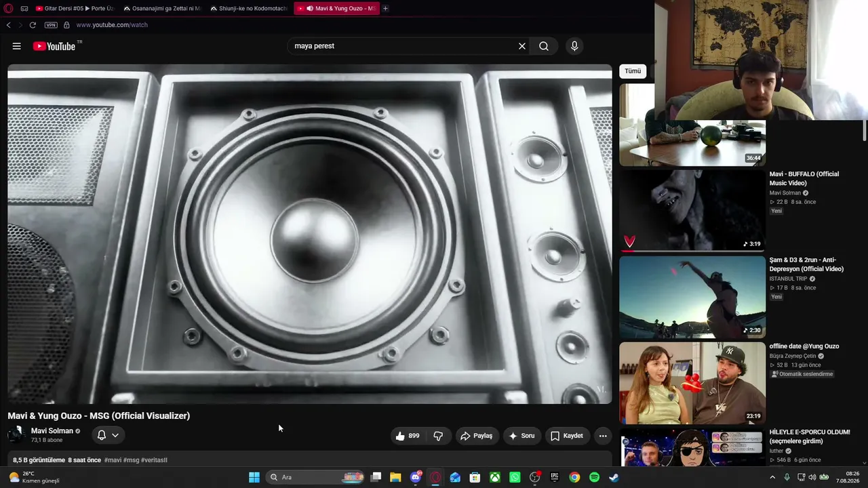Viewport: 868px width, 488px height.
Task: Open the Büşra Zeynep Çetin channel link
Action: [x=793, y=356]
